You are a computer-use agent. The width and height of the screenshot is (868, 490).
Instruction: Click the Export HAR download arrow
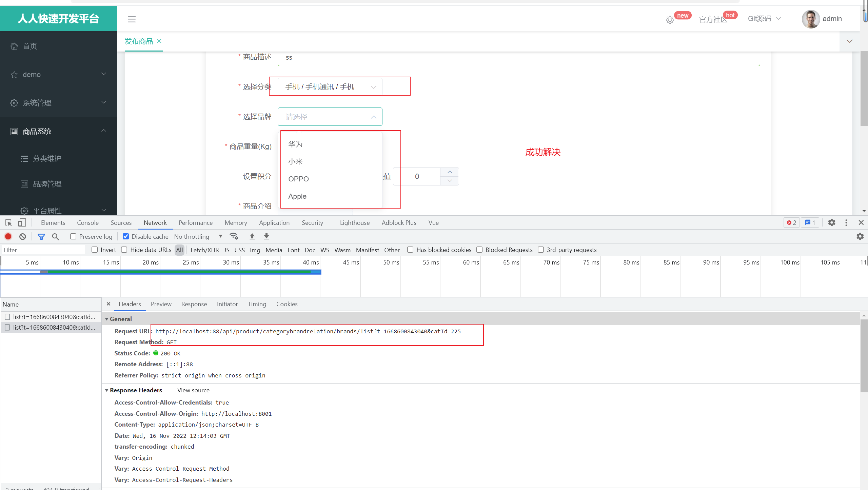click(x=267, y=236)
